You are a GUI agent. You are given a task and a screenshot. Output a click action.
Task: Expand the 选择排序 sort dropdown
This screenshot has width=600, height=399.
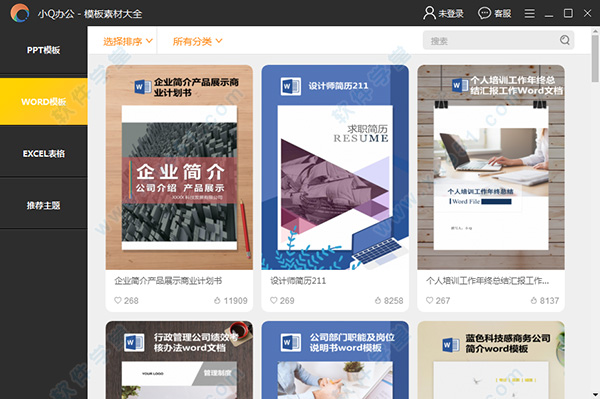128,41
